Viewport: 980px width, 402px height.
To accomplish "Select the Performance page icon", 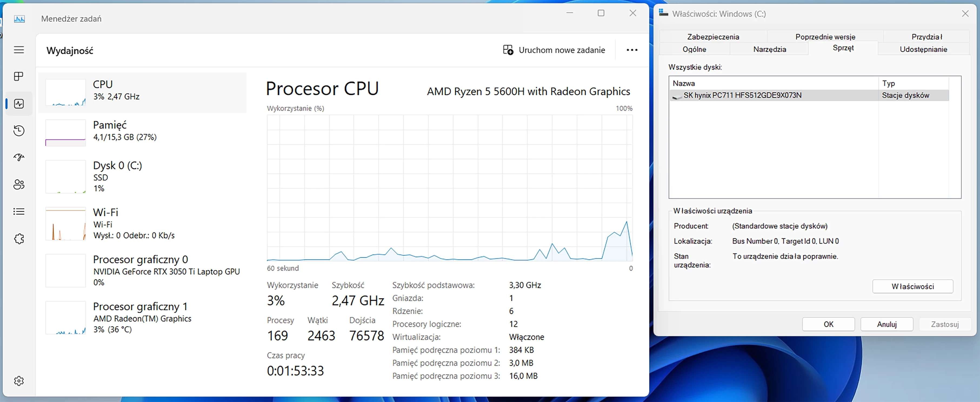I will click(19, 103).
